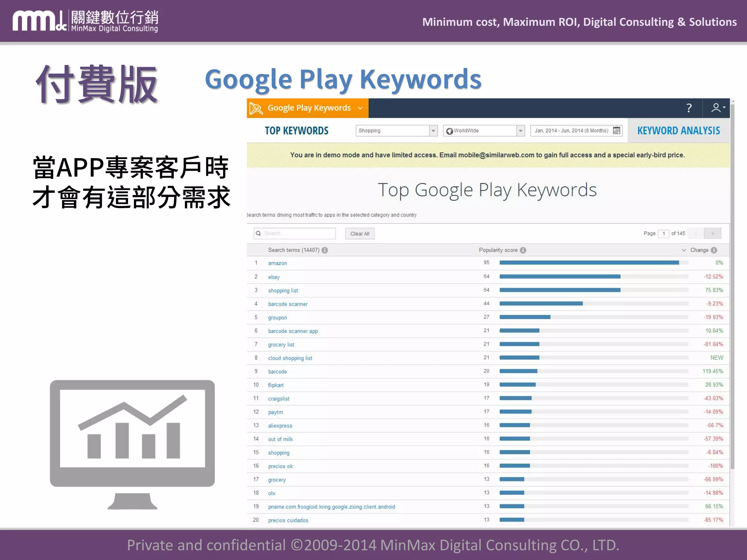The height and width of the screenshot is (560, 747).
Task: Click the Google Play Keywords logo icon
Action: pyautogui.click(x=256, y=108)
